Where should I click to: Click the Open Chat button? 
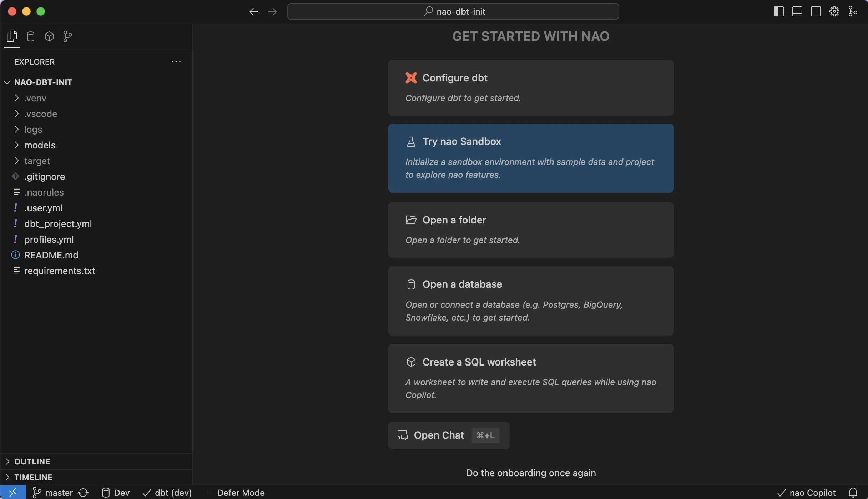449,435
